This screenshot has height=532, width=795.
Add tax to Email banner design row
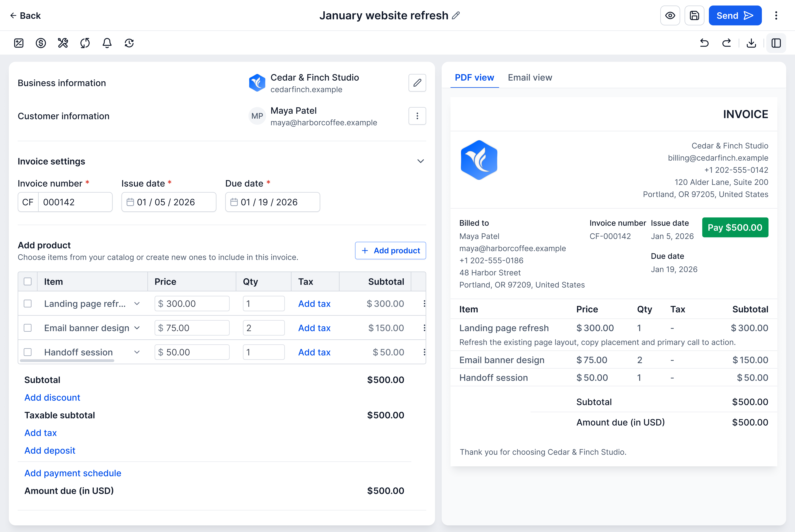(314, 328)
